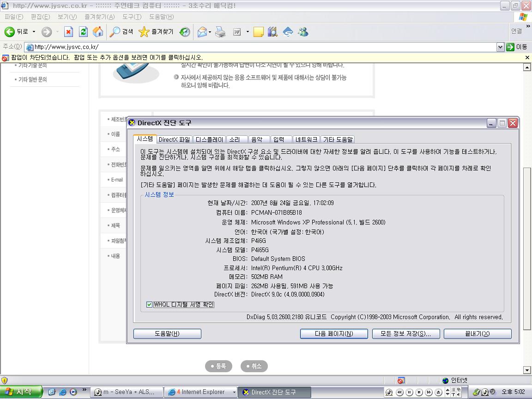
Task: Launch Windows Media Player from quick launch
Action: click(73, 392)
